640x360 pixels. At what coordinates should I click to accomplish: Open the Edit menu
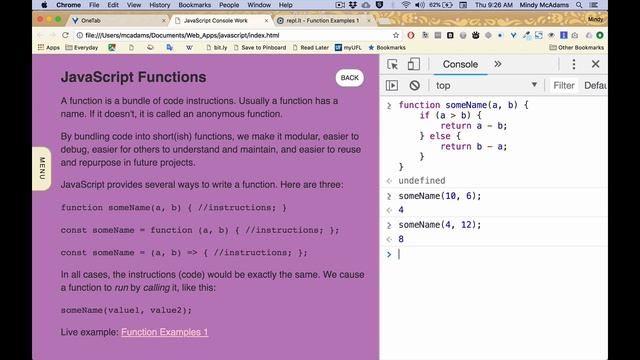113,5
